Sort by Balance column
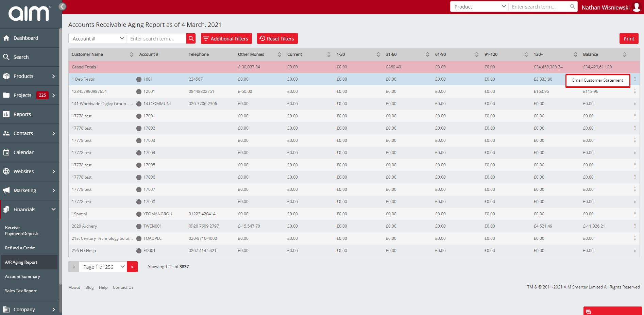644x315 pixels. [625, 54]
